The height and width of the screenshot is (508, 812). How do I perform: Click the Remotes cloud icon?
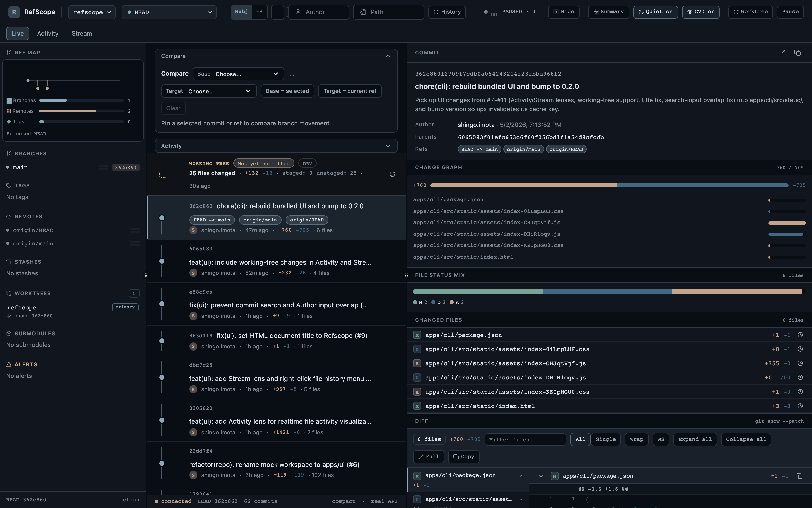point(9,217)
